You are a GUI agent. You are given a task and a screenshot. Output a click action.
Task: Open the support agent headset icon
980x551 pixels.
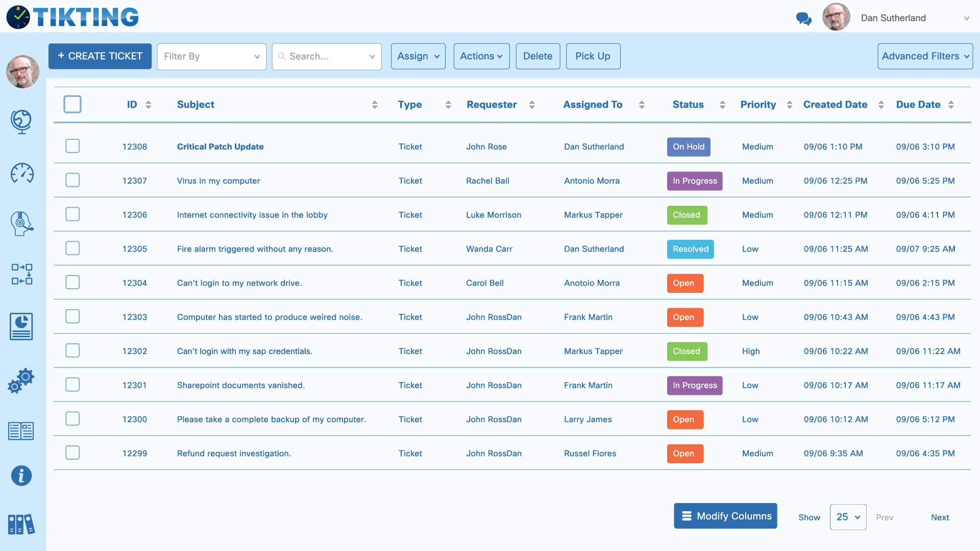point(21,223)
